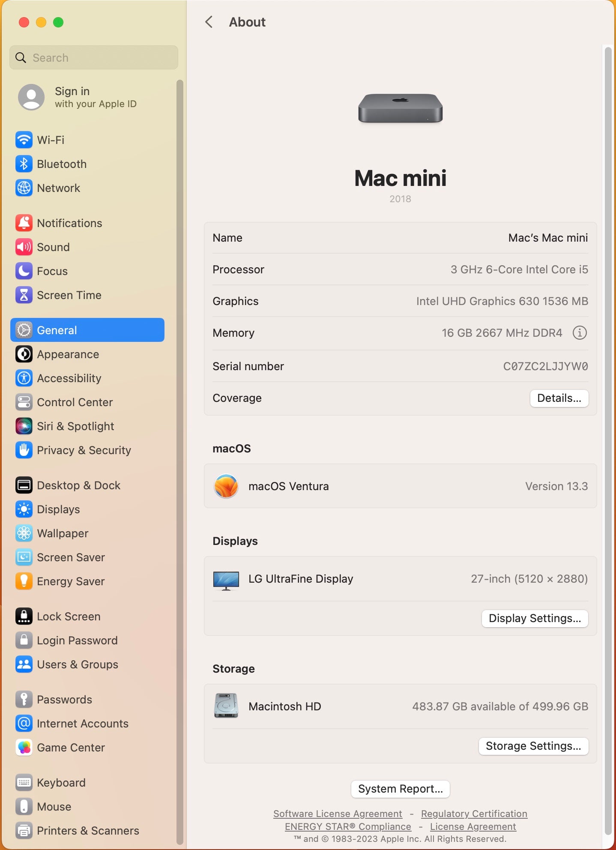Click the Privacy & Security hand icon
Image resolution: width=616 pixels, height=850 pixels.
(x=24, y=450)
